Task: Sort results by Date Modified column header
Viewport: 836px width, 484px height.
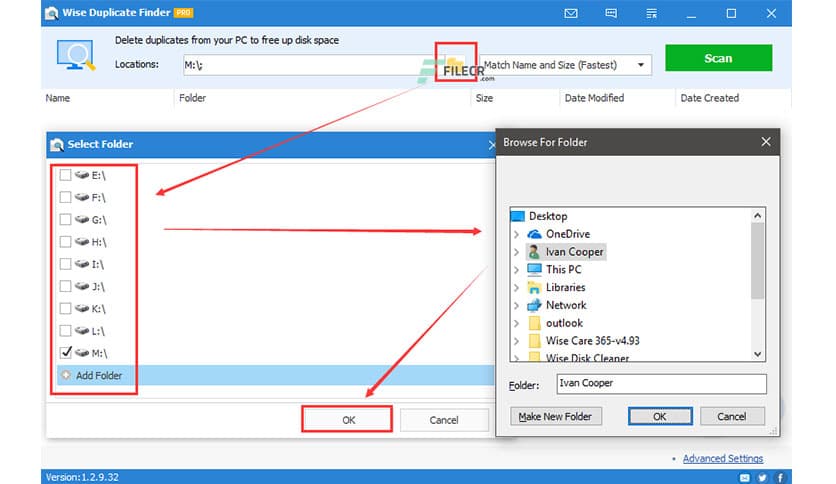Action: pyautogui.click(x=594, y=98)
